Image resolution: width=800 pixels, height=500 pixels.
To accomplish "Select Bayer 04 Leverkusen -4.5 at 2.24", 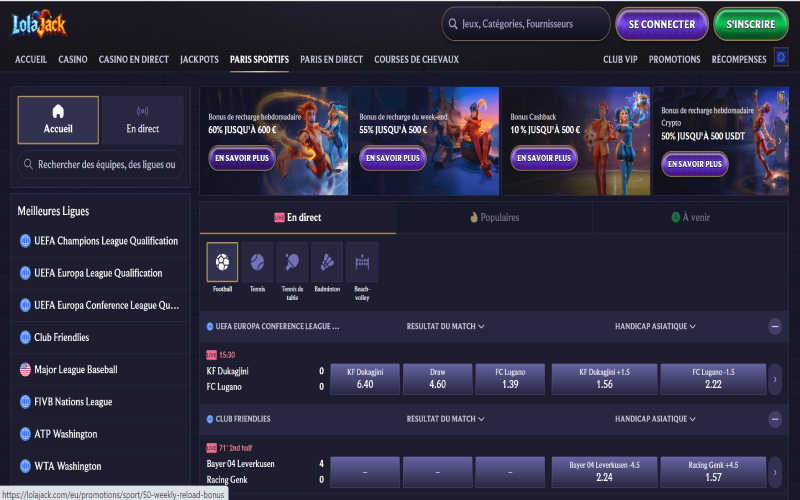I will [604, 472].
